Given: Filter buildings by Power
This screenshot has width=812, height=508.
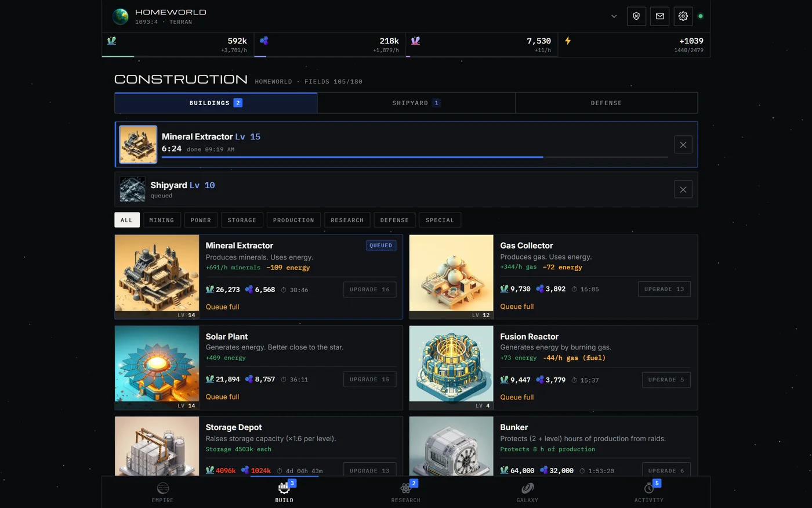Looking at the screenshot, I should [201, 220].
